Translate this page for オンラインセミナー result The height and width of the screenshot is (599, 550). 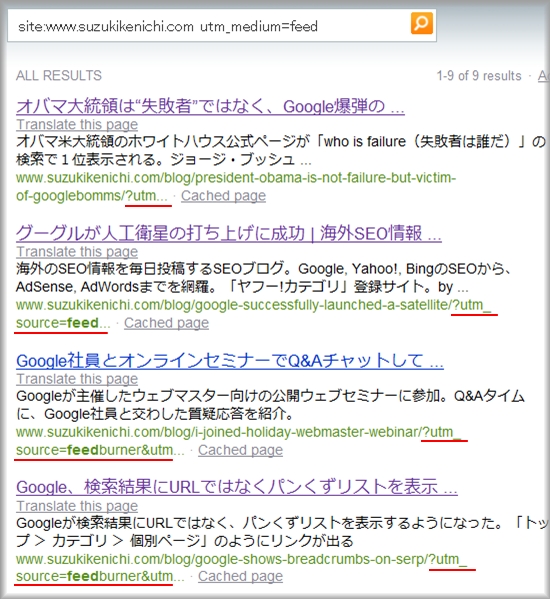77,379
